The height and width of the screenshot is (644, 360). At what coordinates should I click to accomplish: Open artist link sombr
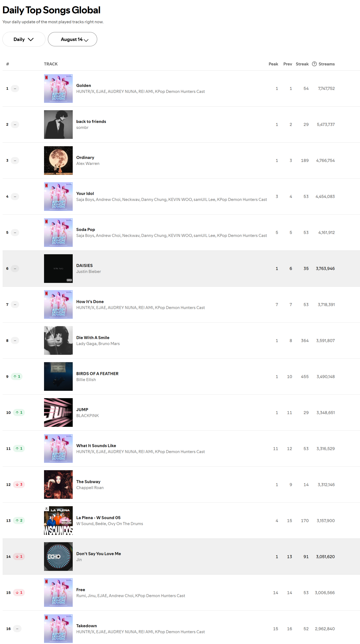[x=82, y=128]
